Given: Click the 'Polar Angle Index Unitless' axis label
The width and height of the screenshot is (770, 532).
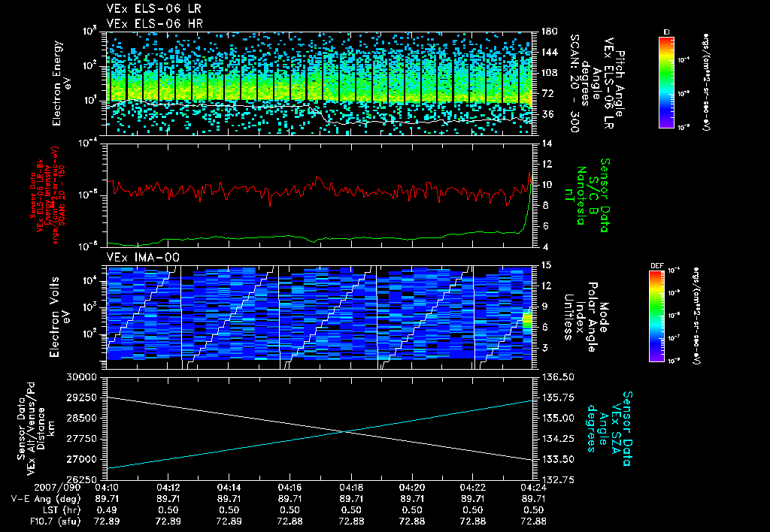Looking at the screenshot, I should pos(581,317).
